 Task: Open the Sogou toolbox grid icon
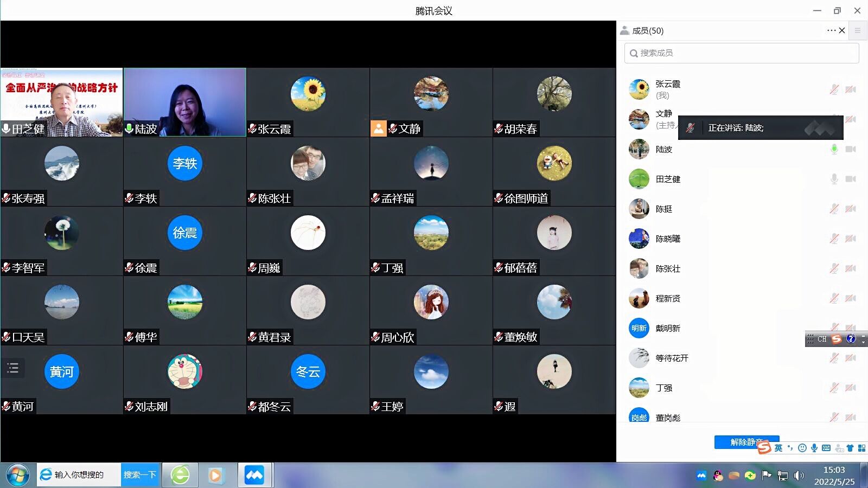pos(861,448)
